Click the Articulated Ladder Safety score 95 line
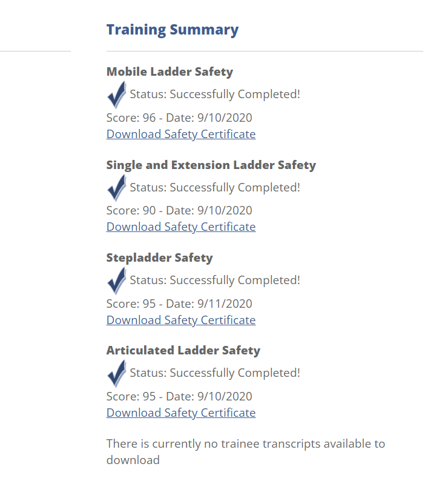Image resolution: width=448 pixels, height=478 pixels. click(x=179, y=396)
